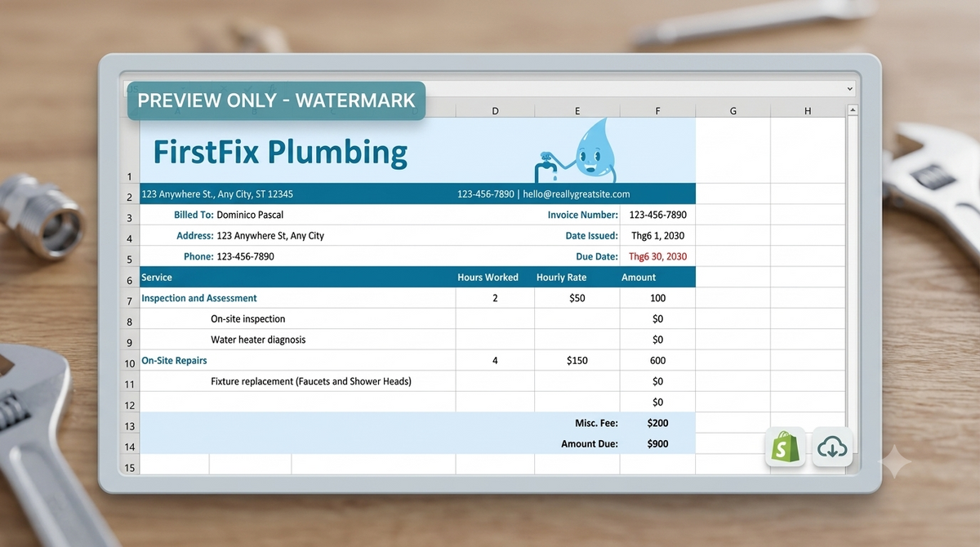The image size is (980, 547).
Task: Select the 'On-site inspection' cell
Action: (x=248, y=319)
